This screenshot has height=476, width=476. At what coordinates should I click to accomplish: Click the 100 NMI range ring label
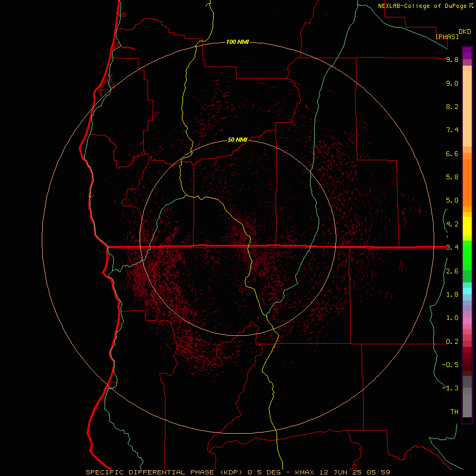[237, 42]
